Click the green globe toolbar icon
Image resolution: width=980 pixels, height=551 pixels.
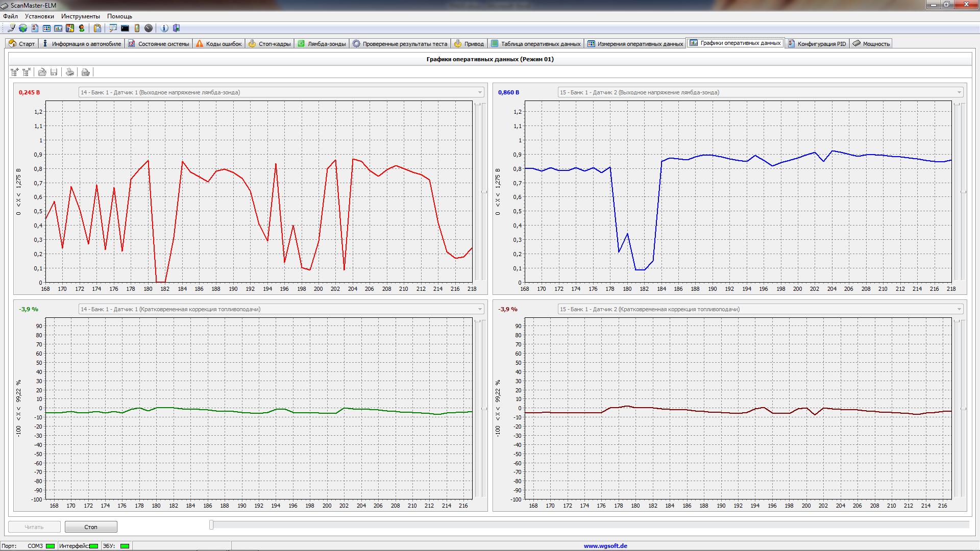23,29
